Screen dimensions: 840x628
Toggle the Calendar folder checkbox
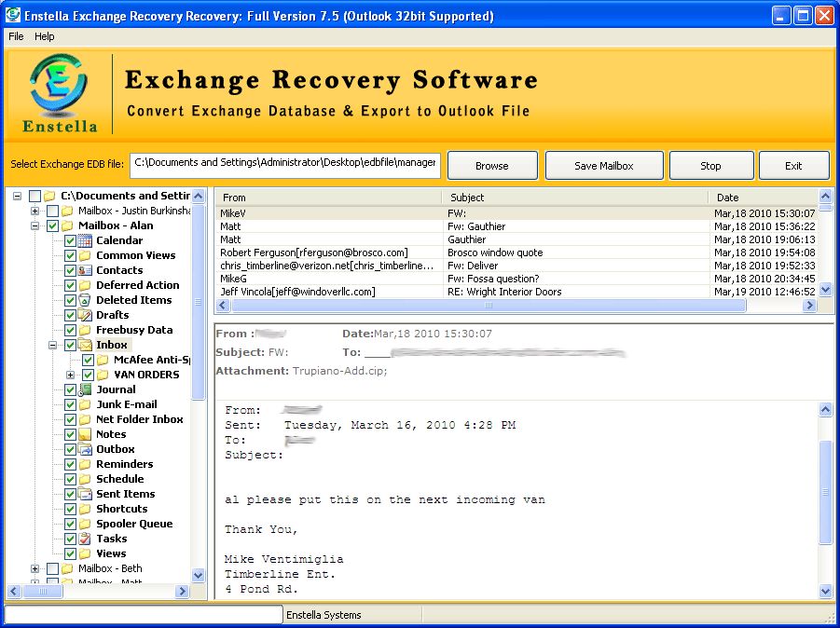pos(70,241)
